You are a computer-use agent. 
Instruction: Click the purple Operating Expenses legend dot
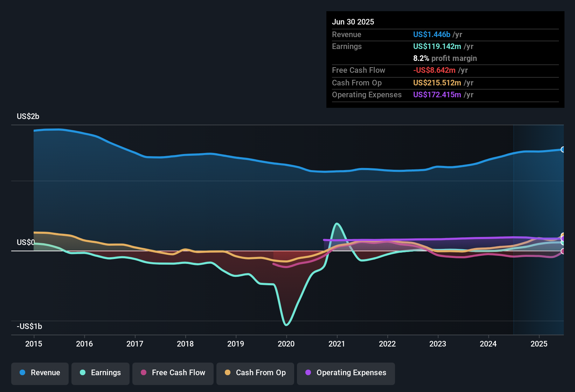[308, 373]
